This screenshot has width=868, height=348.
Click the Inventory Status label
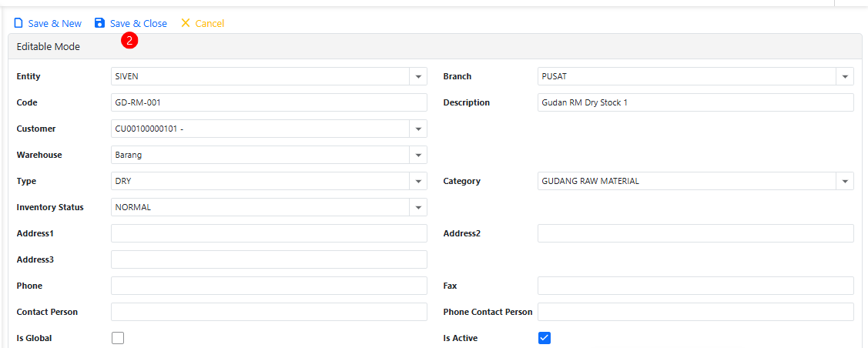pyautogui.click(x=50, y=207)
